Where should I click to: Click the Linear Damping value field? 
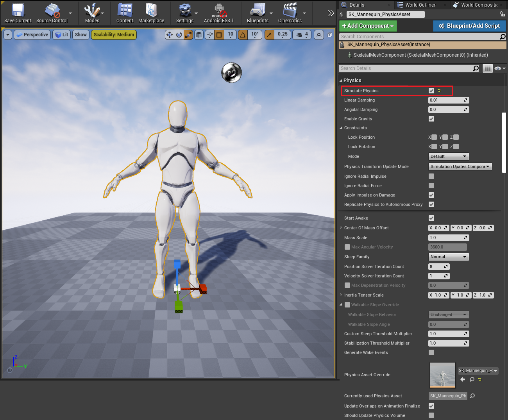click(x=446, y=100)
